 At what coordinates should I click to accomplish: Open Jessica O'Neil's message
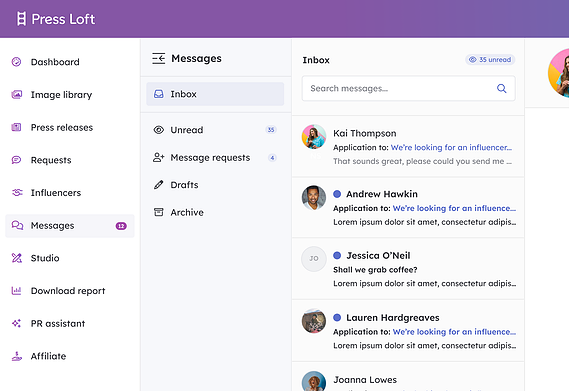[408, 269]
